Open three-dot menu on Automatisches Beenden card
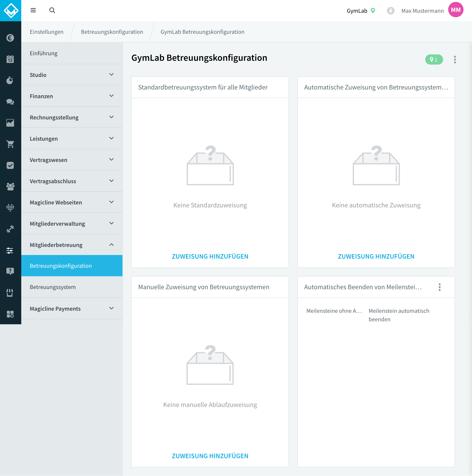Screen dimensions: 472x476 pos(439,287)
